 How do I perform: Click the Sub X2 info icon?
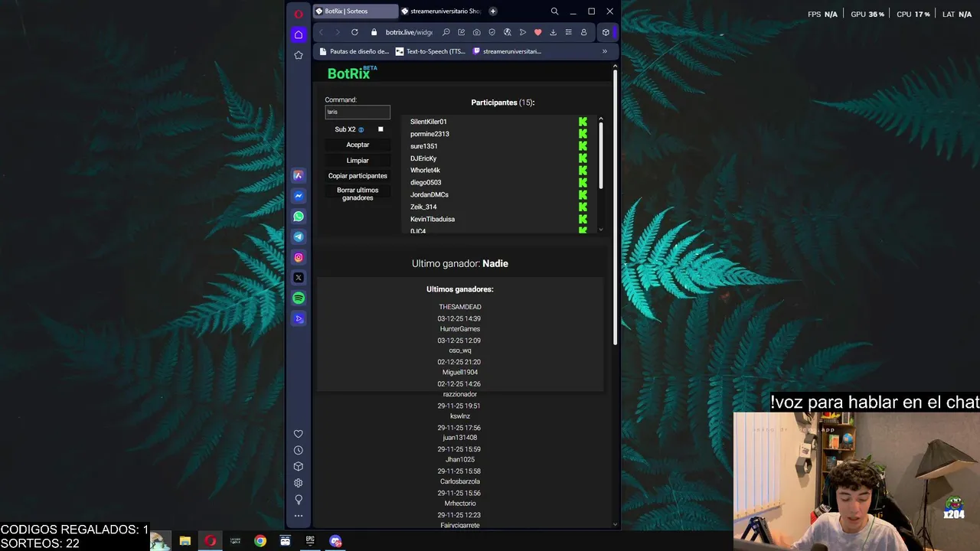tap(361, 130)
